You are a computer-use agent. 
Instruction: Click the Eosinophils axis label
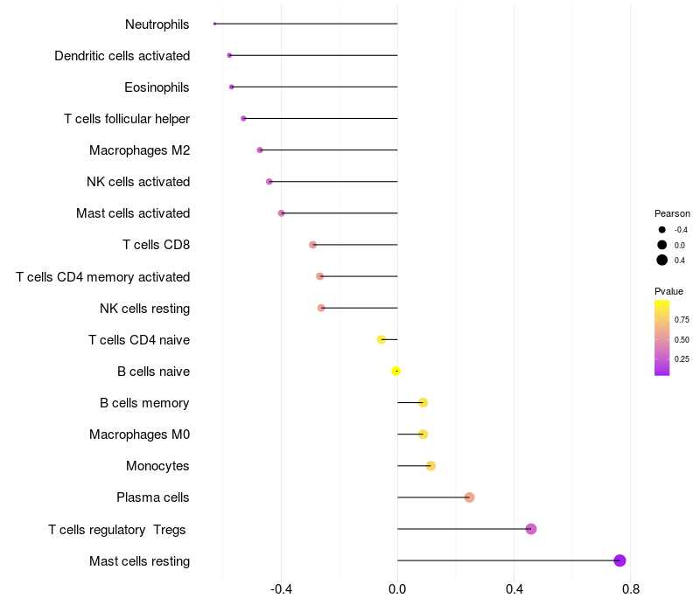(x=157, y=87)
